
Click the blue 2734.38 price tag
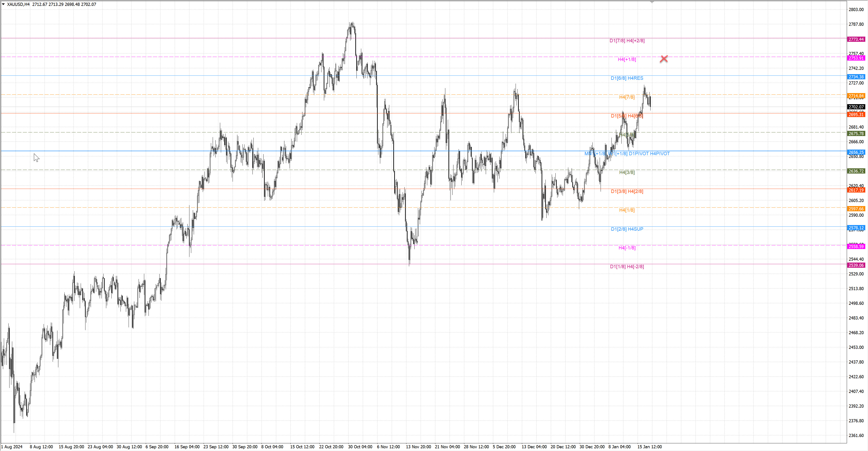point(856,77)
